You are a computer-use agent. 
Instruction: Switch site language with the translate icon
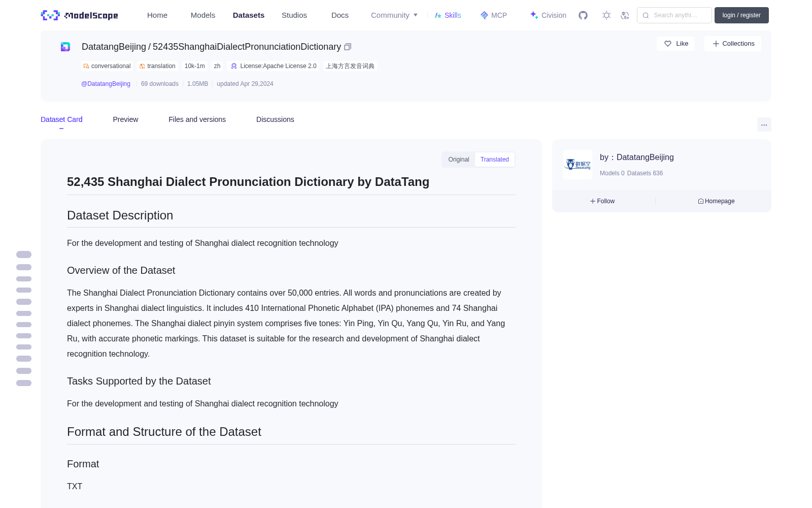(x=625, y=15)
